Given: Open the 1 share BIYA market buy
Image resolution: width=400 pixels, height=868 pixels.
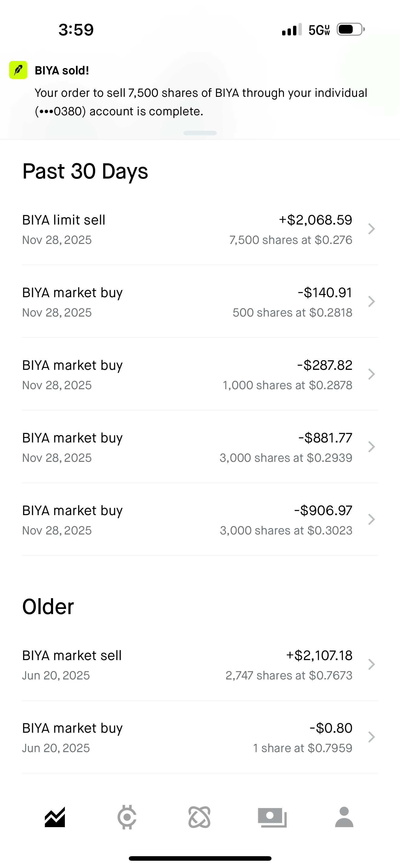Looking at the screenshot, I should point(200,737).
